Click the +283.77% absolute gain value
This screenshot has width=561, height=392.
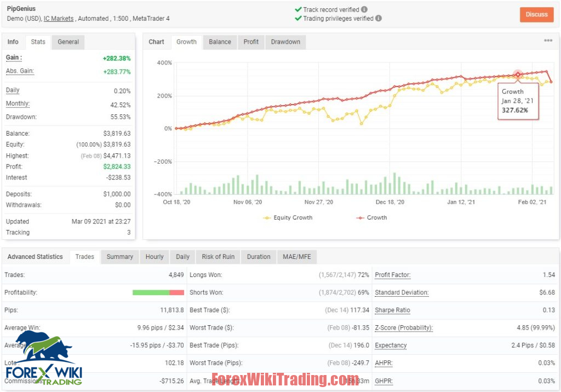(117, 72)
